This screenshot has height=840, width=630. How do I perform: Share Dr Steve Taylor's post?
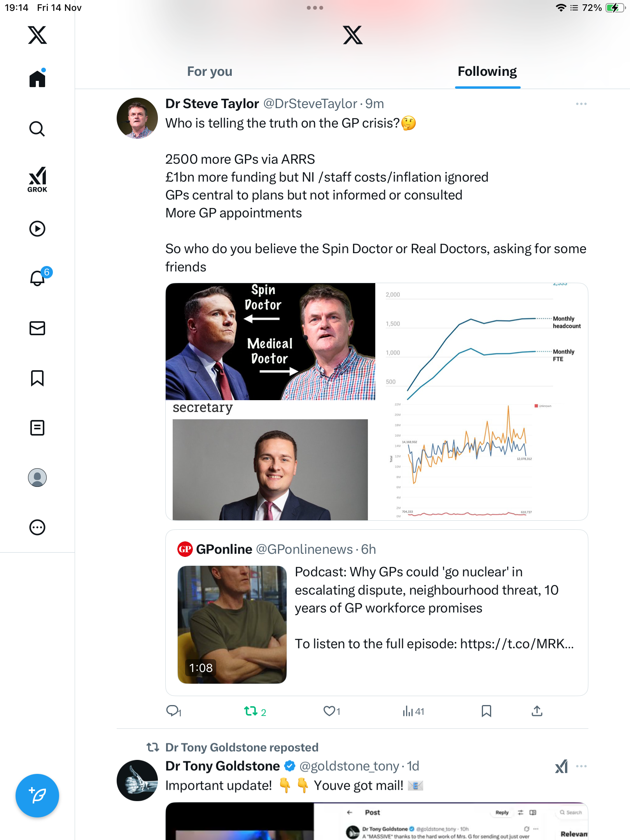coord(537,711)
